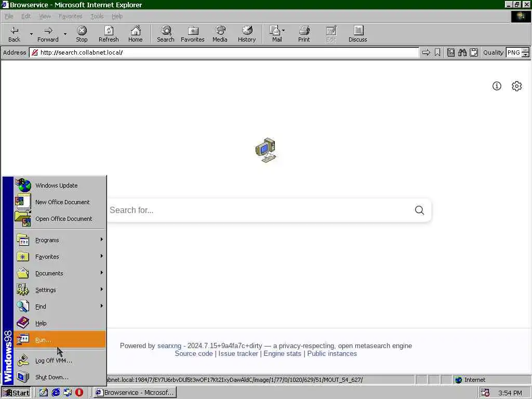Click the bookmark icon next to Go arrow
This screenshot has height=399, width=532.
(437, 52)
